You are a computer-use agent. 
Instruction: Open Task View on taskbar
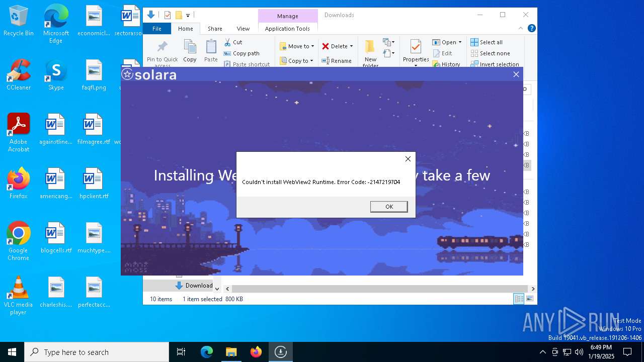181,352
